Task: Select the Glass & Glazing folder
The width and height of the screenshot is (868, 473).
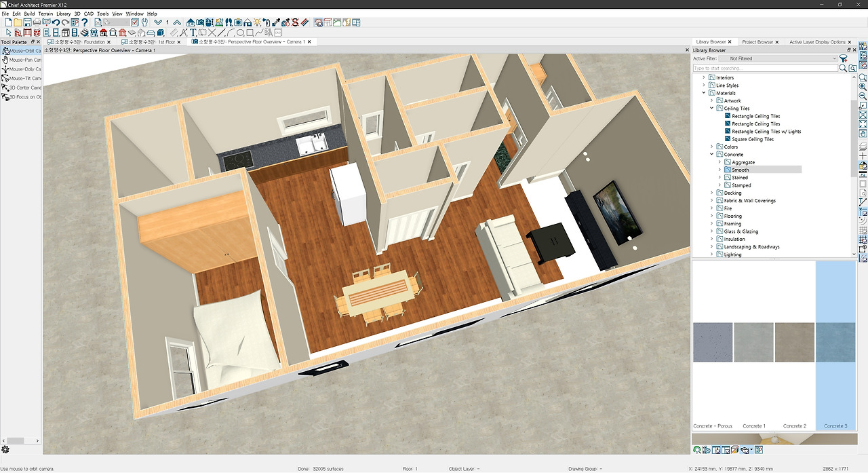Action: [737, 231]
